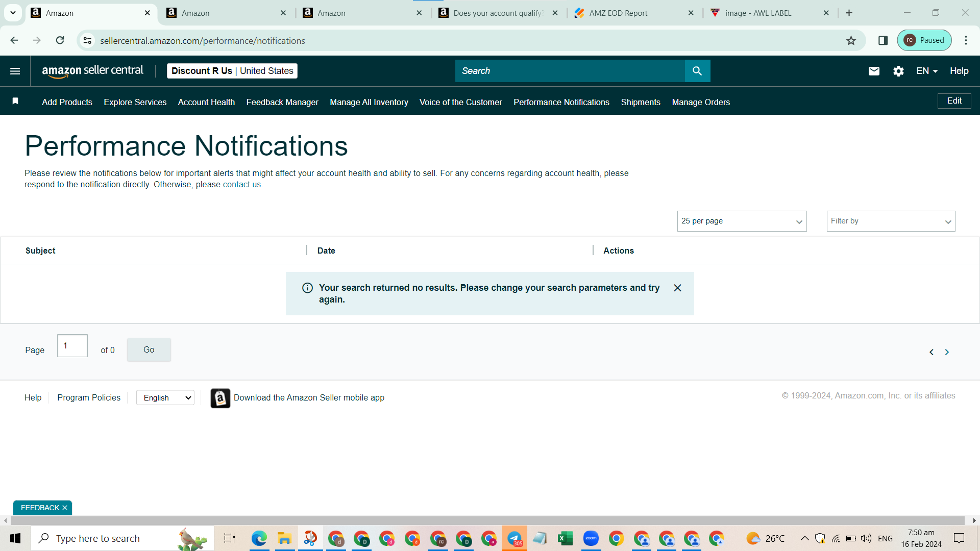
Task: Click the page number input field
Action: pyautogui.click(x=72, y=346)
